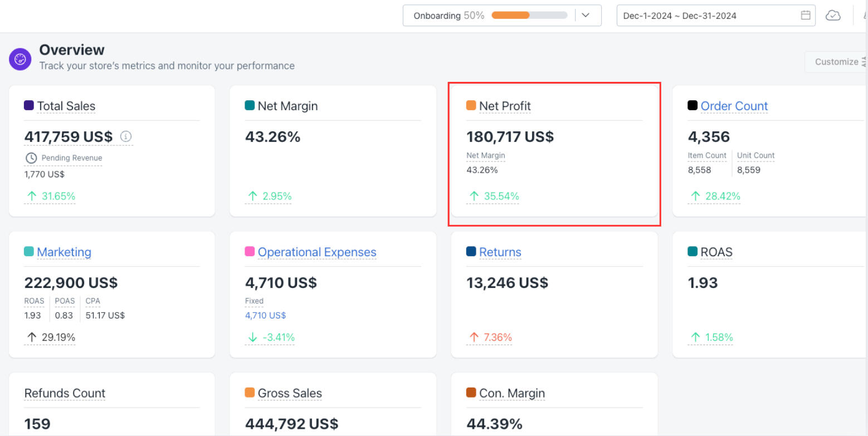Open the Returns link

pos(500,252)
